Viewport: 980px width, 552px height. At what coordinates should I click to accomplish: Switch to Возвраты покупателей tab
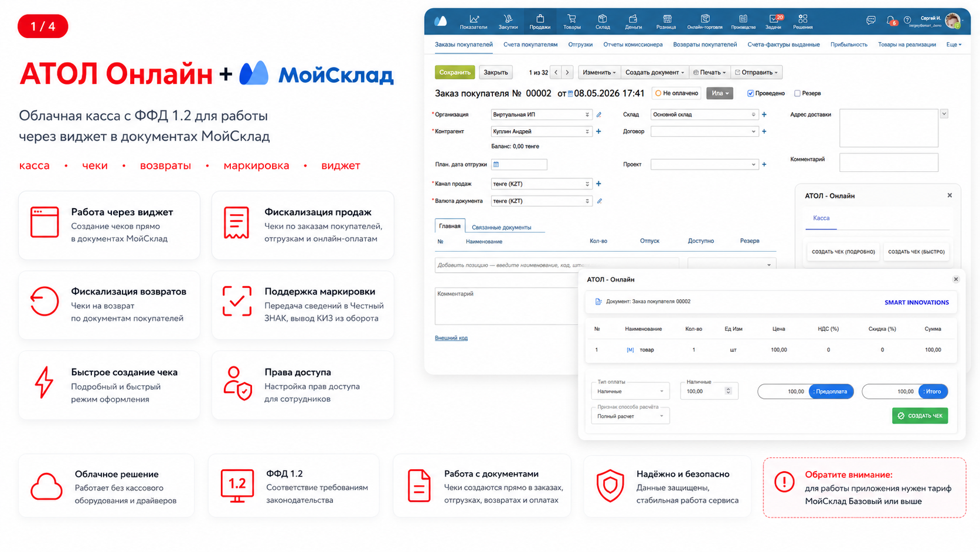point(705,45)
